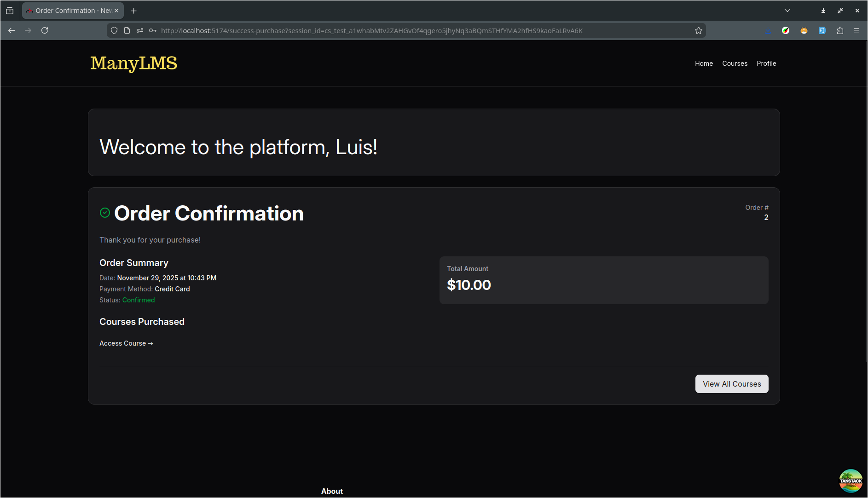Click the page info document icon
This screenshot has height=498, width=868.
[127, 30]
